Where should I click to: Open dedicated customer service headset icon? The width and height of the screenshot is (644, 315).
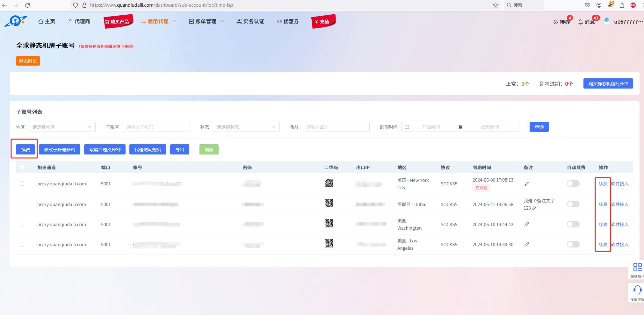pos(637,290)
